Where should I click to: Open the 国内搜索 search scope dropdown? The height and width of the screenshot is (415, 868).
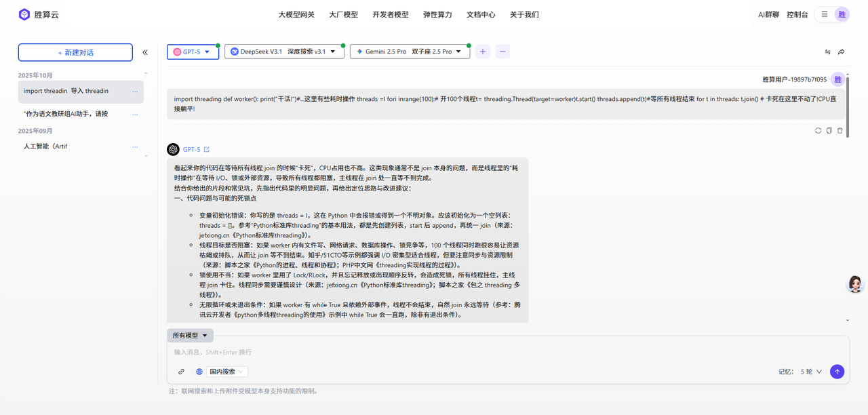click(x=227, y=372)
